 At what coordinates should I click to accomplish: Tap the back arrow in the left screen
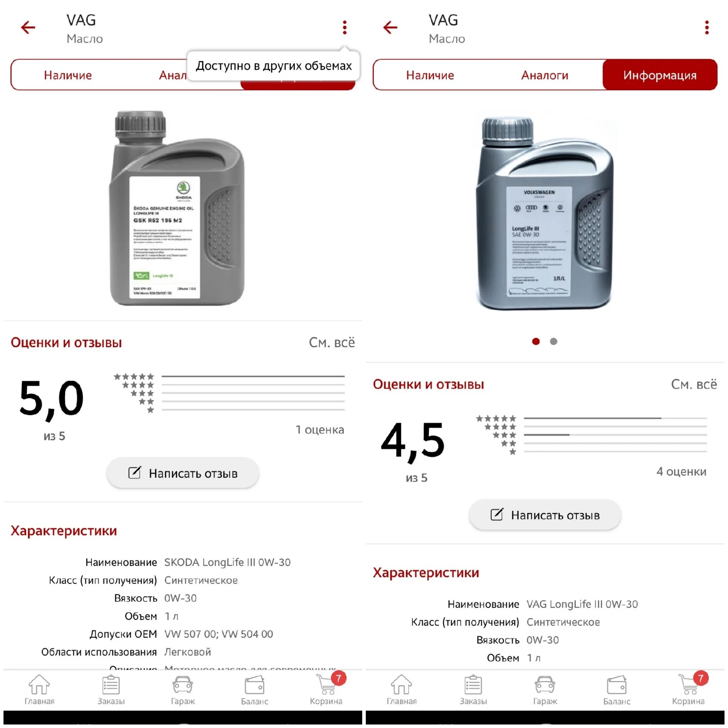(x=28, y=27)
